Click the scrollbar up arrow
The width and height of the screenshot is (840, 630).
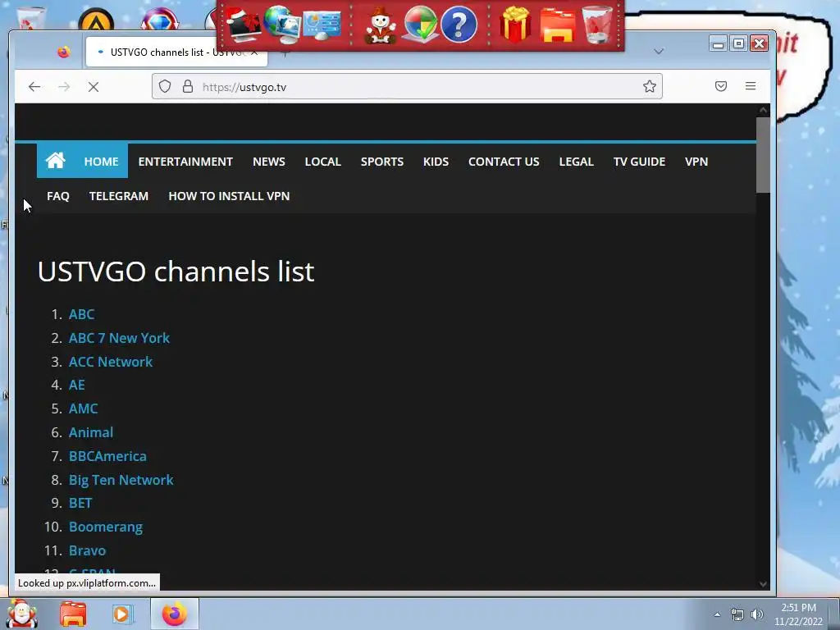point(763,110)
